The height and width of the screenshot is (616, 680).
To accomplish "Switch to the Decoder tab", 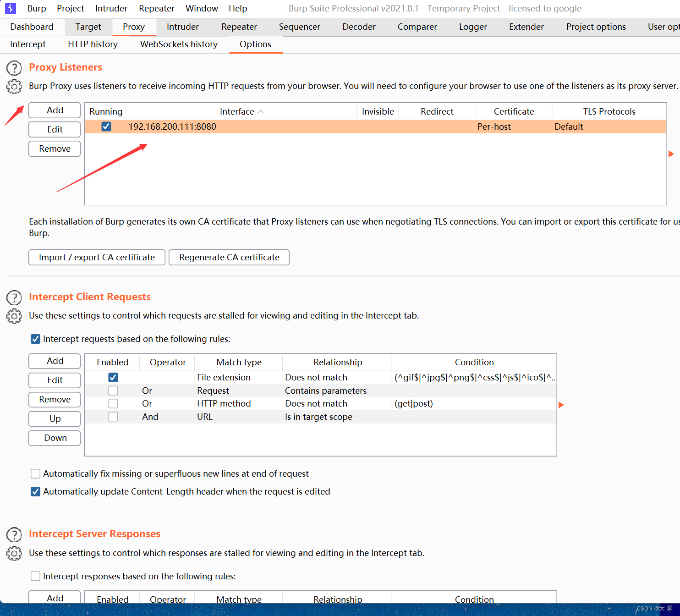I will tap(359, 27).
